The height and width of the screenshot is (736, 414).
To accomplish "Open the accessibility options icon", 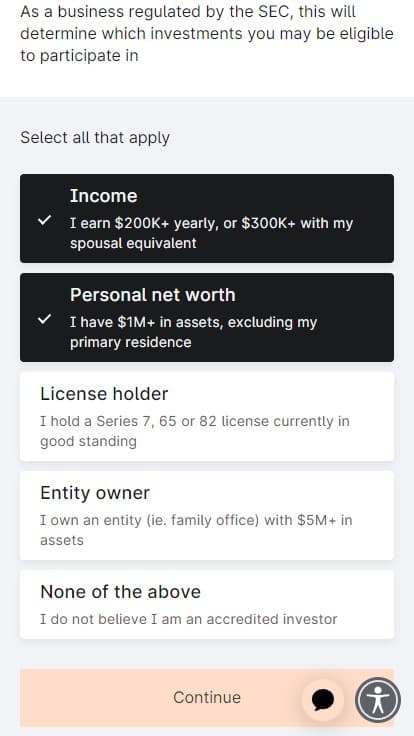I will coord(378,700).
